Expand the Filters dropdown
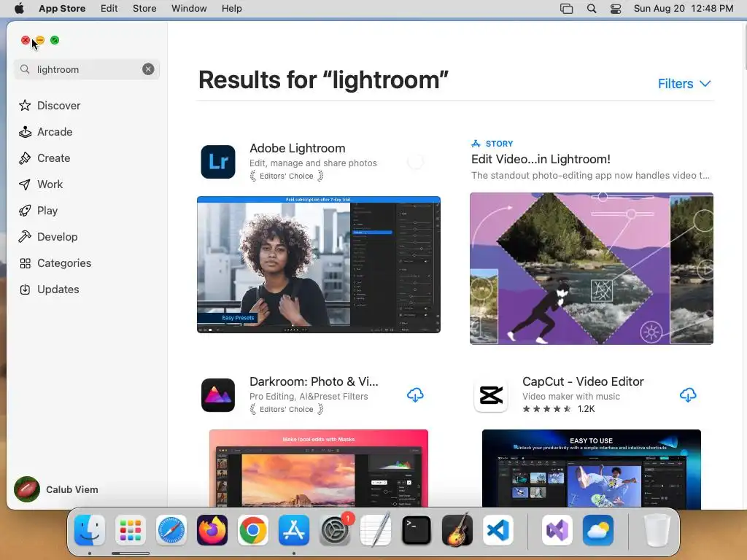The image size is (747, 560). [x=684, y=83]
